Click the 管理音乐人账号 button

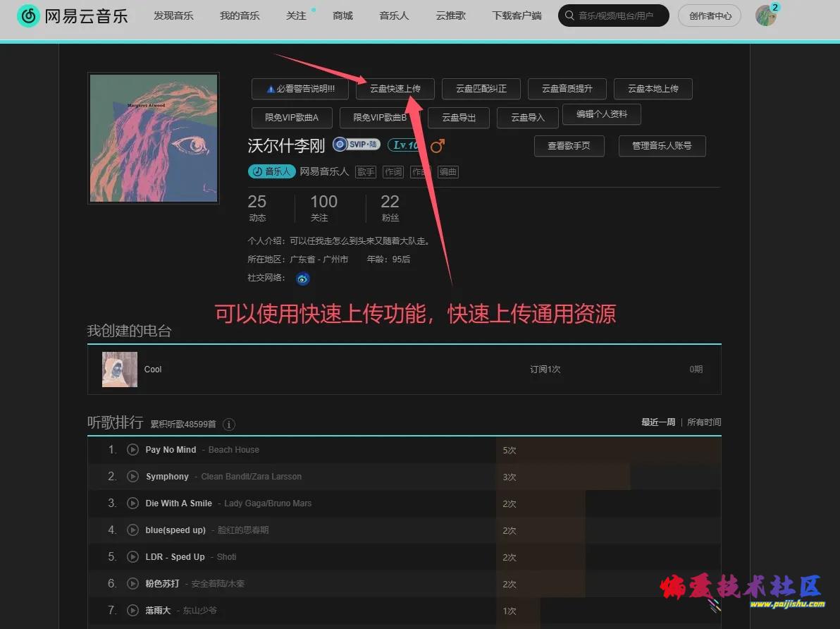click(662, 146)
